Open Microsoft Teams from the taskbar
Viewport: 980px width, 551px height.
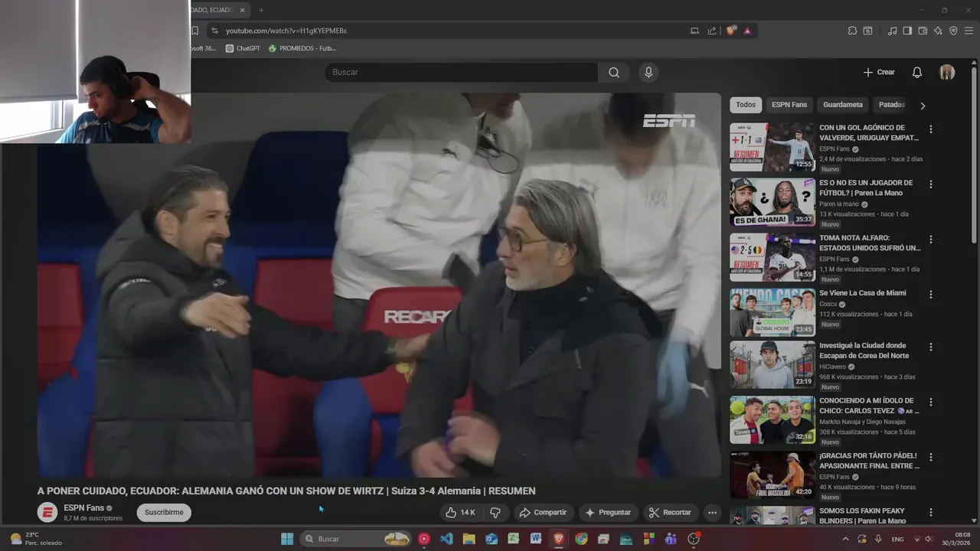(x=671, y=539)
